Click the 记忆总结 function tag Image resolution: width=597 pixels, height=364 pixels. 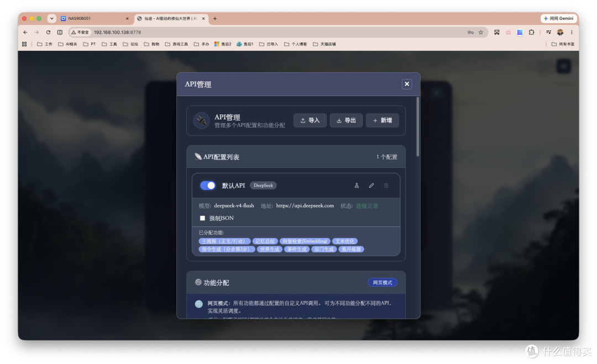click(x=265, y=241)
